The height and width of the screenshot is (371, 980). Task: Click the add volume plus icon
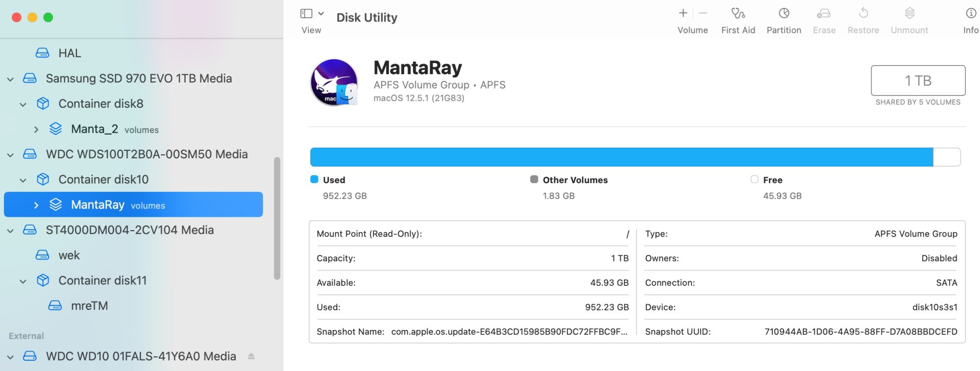tap(683, 13)
